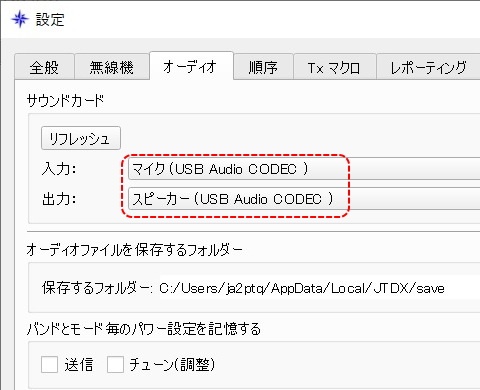Viewport: 480px width, 390px height.
Task: Click the オーディオファイルを保存するフォルダー heading
Action: [135, 249]
